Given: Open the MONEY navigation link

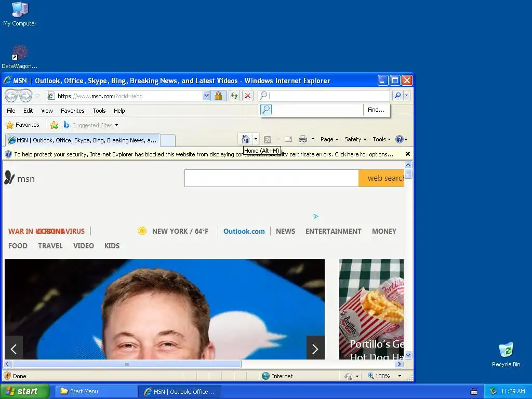Looking at the screenshot, I should pos(384,231).
